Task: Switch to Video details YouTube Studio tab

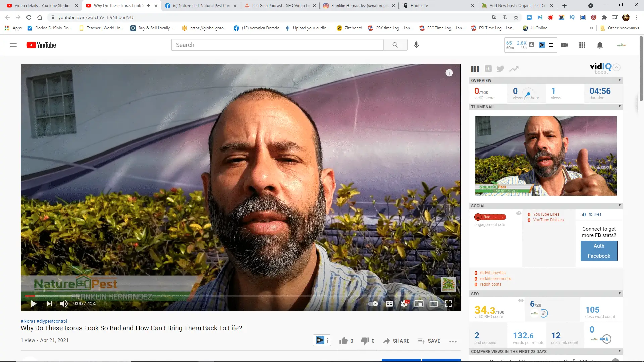Action: pos(42,6)
